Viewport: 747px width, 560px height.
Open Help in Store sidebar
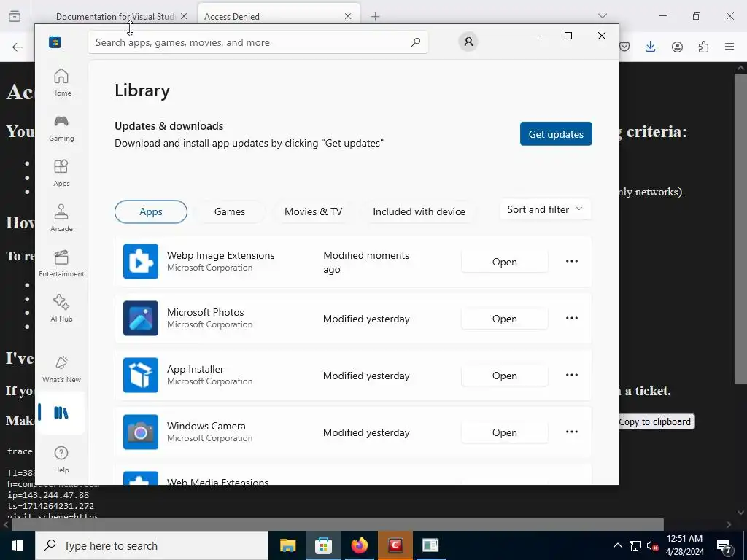tap(61, 459)
